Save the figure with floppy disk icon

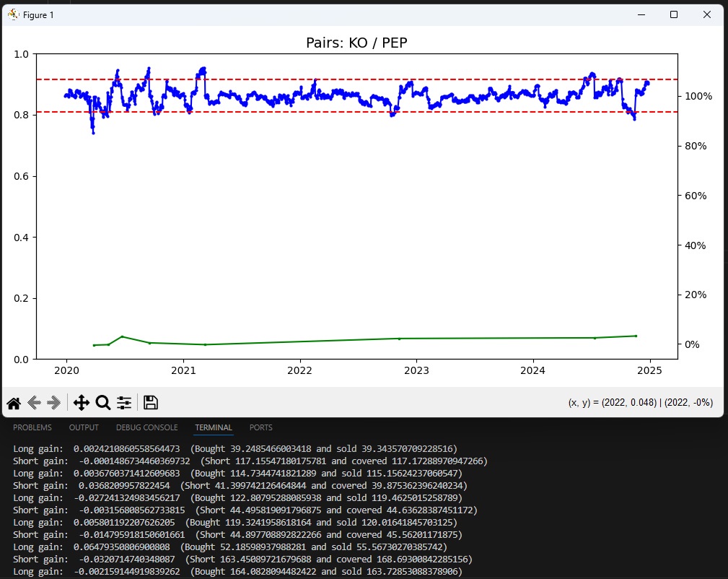pos(150,402)
